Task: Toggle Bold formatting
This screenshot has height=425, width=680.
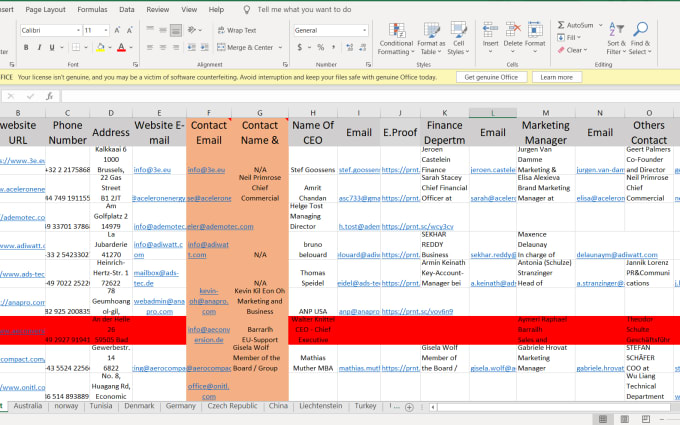Action: click(x=26, y=47)
